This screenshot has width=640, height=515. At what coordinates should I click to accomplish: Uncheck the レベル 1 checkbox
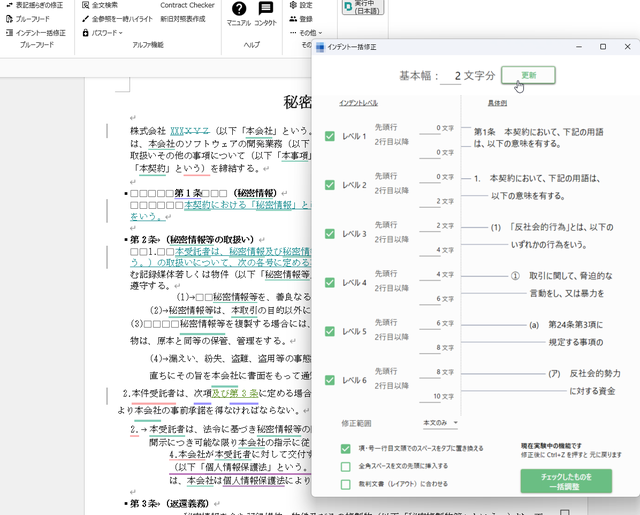point(330,136)
